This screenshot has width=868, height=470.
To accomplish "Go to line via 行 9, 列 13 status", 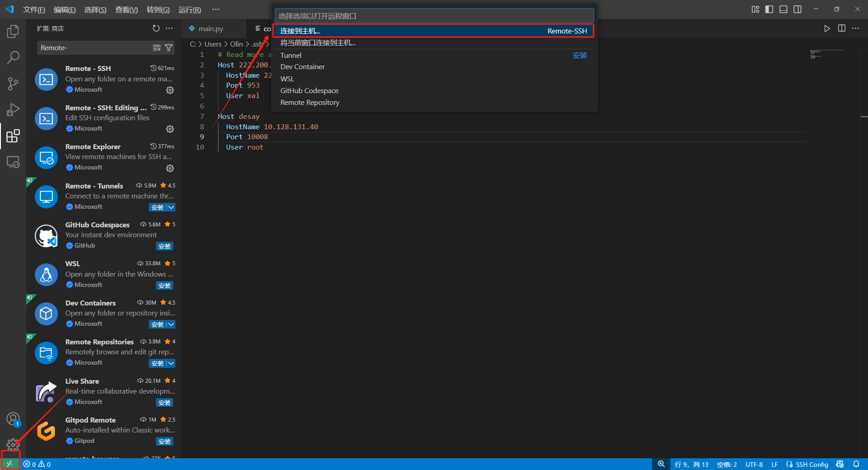I will click(691, 464).
